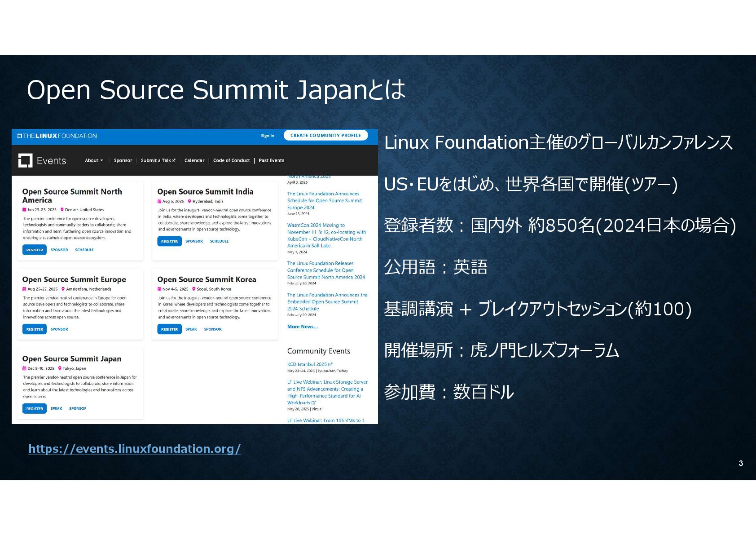Click Register for Open Source Summit Europe
This screenshot has width=756, height=535.
click(x=35, y=329)
